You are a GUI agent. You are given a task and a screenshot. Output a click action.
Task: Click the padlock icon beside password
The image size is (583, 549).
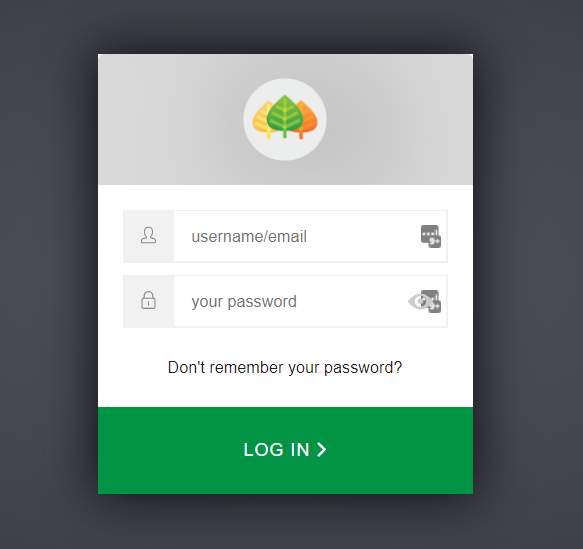148,300
